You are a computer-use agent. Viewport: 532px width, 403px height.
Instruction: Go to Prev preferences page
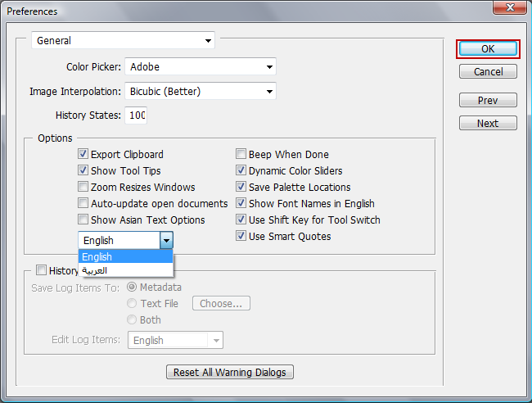pos(487,101)
